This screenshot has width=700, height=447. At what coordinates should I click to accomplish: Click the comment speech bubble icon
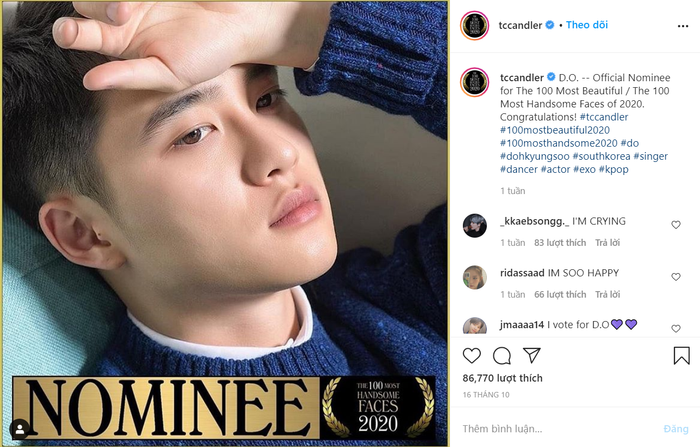[502, 355]
